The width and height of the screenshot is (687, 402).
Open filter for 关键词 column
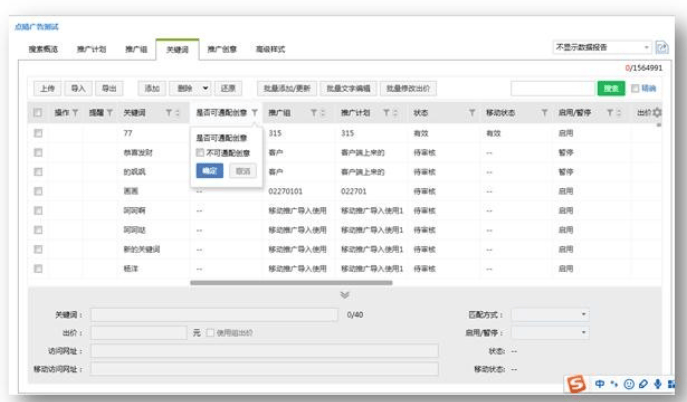[x=169, y=113]
